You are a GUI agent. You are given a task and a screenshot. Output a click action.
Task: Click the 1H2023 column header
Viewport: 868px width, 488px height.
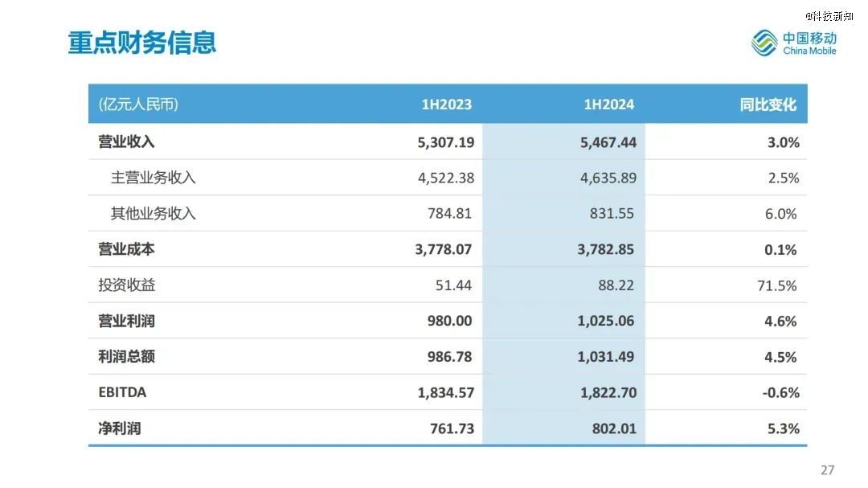tap(447, 105)
